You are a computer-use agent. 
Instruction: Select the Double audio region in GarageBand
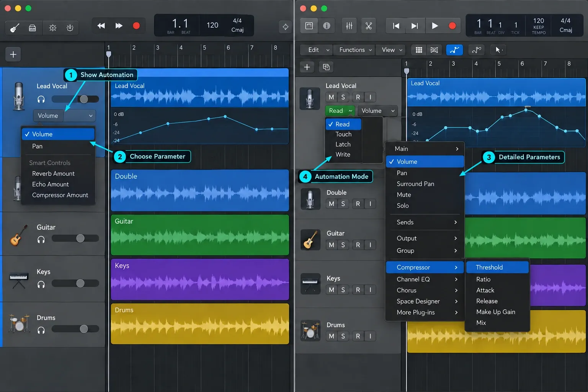pos(200,190)
